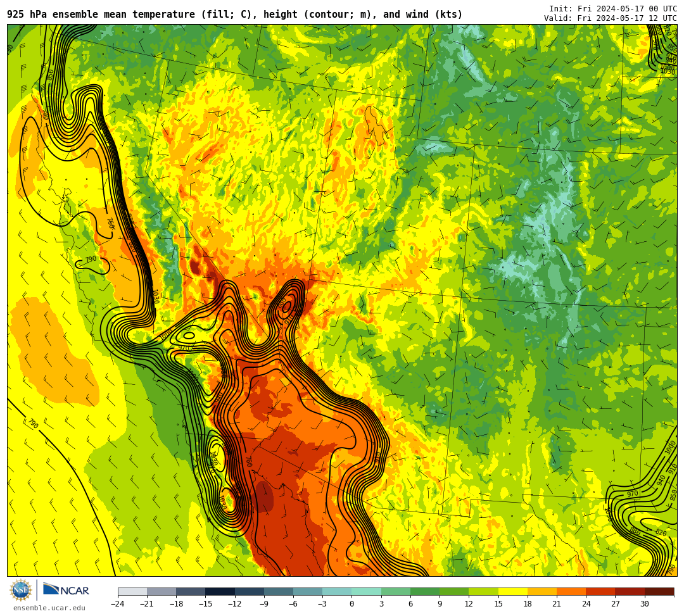Screen dimensions: 684x616
Task: Pick the -15 to -12 darkest navy swatch
Action: click(220, 591)
